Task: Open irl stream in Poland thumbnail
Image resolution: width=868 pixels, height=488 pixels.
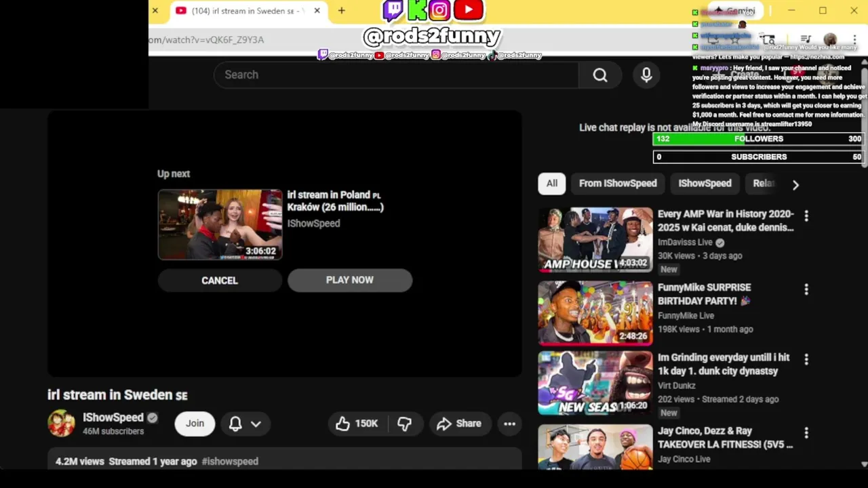Action: click(x=220, y=224)
